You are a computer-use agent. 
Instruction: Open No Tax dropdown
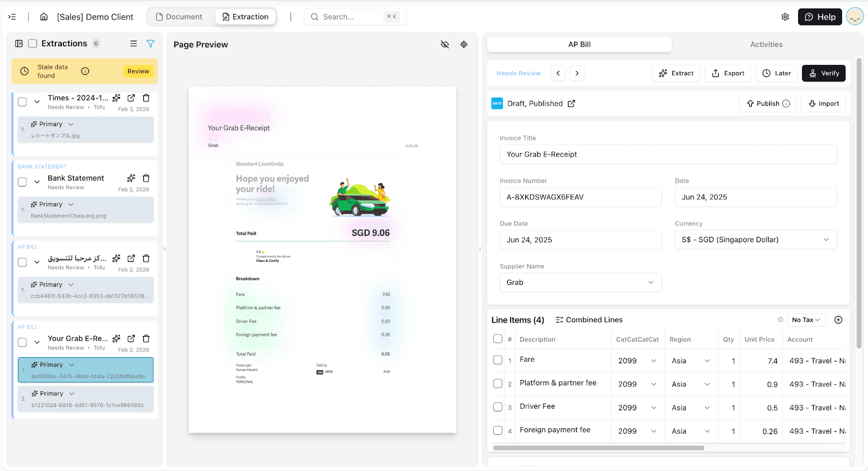pos(806,320)
